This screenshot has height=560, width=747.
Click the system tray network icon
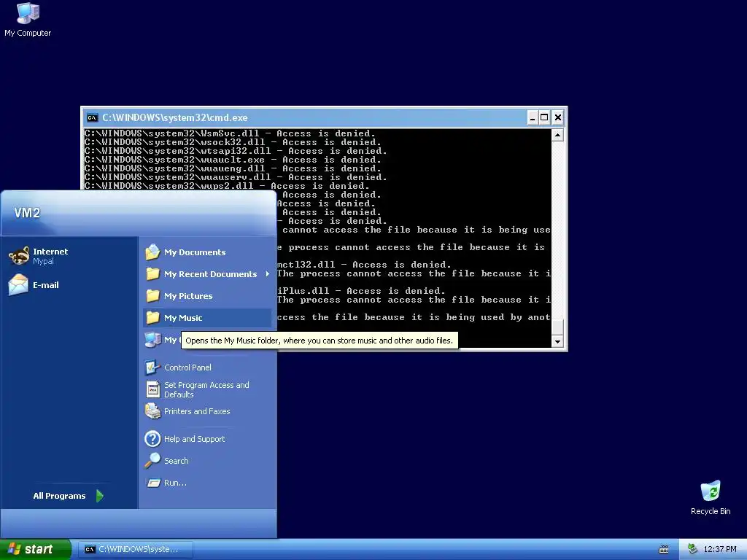coord(692,549)
